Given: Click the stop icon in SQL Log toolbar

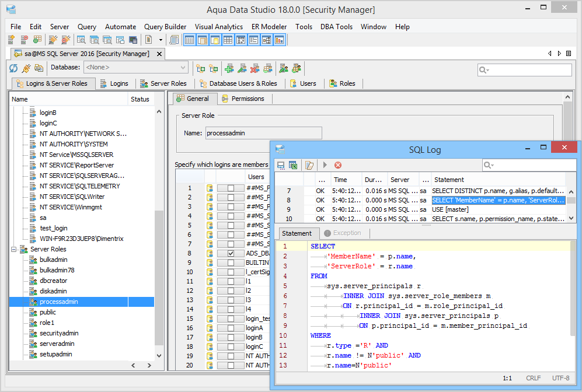Looking at the screenshot, I should [x=338, y=165].
